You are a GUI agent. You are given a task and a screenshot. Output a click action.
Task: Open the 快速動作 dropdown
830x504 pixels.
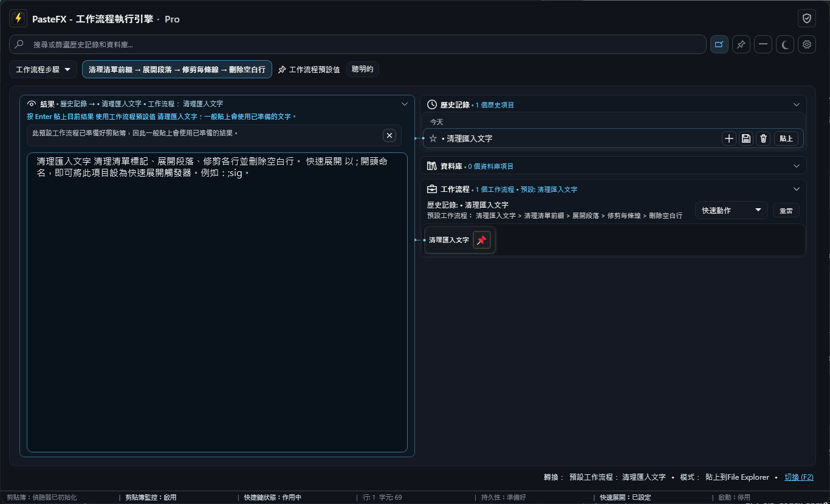click(x=732, y=210)
